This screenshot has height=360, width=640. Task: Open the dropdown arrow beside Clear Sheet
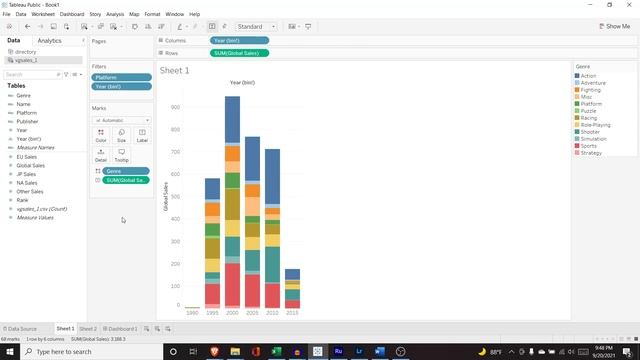click(x=121, y=27)
